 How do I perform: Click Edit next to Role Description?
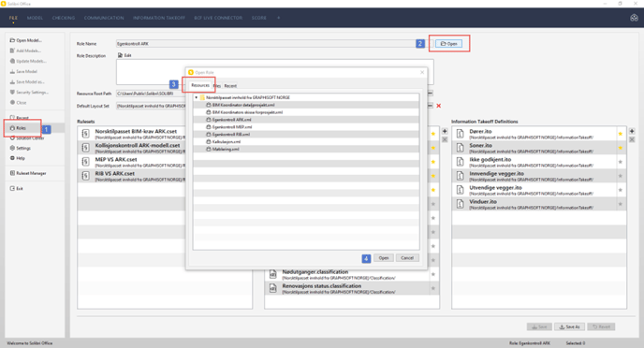tap(124, 55)
